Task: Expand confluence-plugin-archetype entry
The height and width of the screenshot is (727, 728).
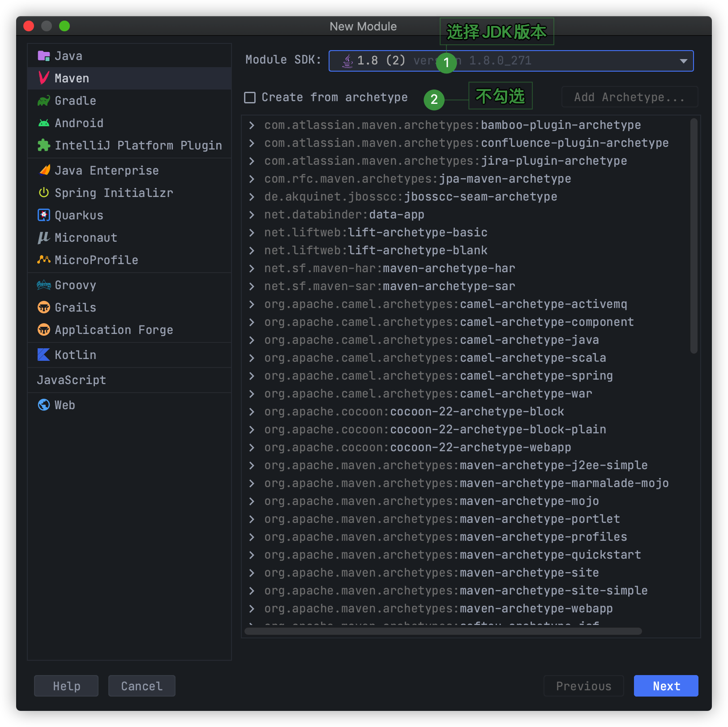Action: [252, 143]
